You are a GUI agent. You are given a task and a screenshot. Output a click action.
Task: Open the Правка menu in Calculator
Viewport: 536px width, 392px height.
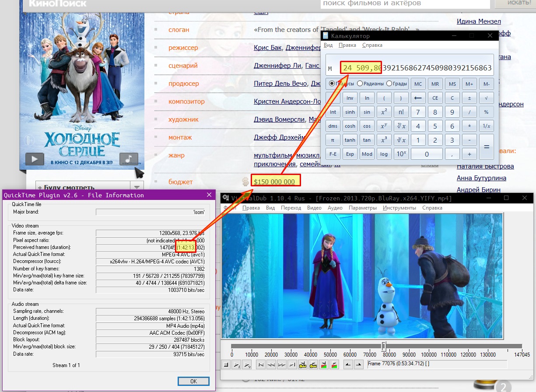pyautogui.click(x=347, y=45)
